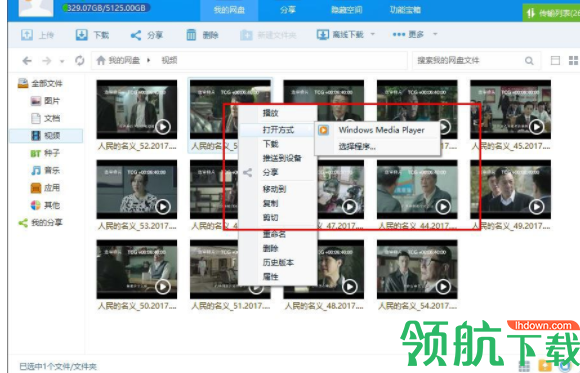Click the Download (下载) toolbar icon
This screenshot has width=580, height=373.
pos(81,35)
